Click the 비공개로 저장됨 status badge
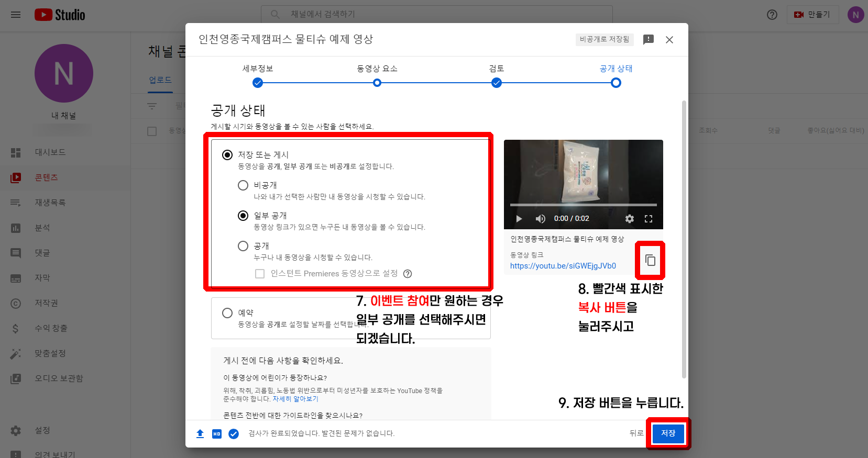 [605, 39]
